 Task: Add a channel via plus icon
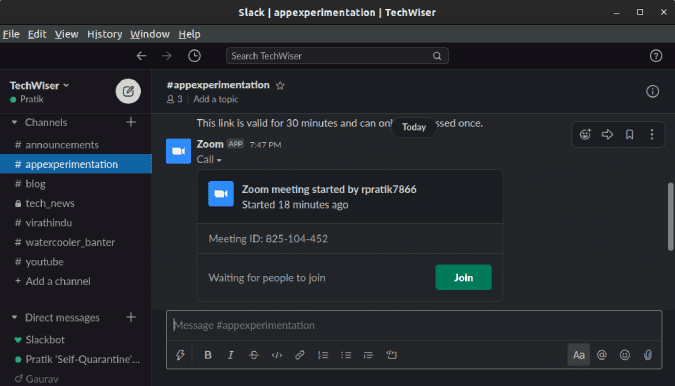point(131,122)
